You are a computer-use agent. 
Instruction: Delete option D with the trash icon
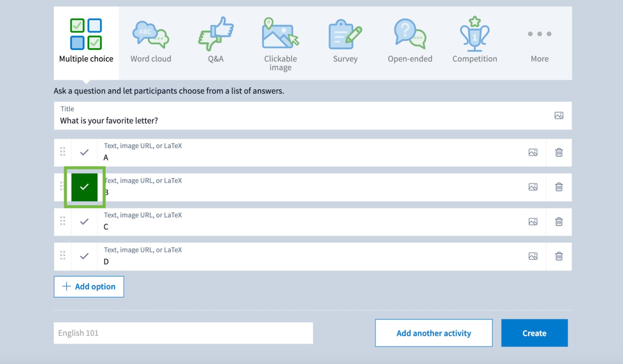559,256
